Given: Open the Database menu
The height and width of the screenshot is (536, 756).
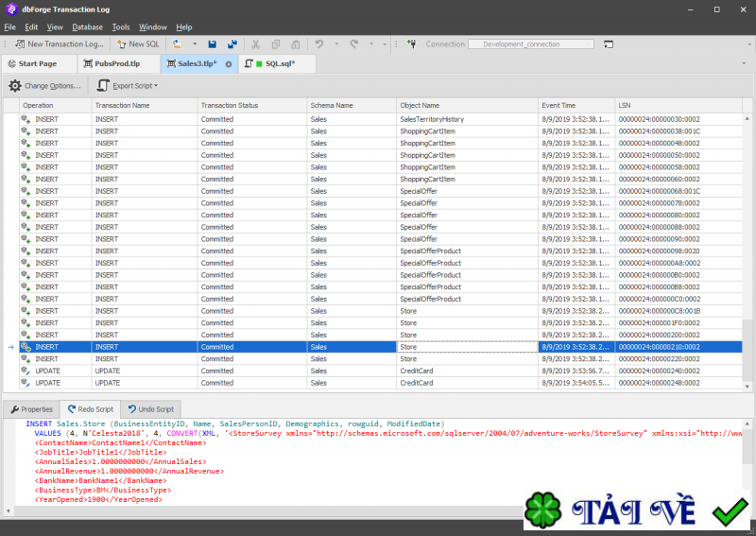Looking at the screenshot, I should click(87, 27).
